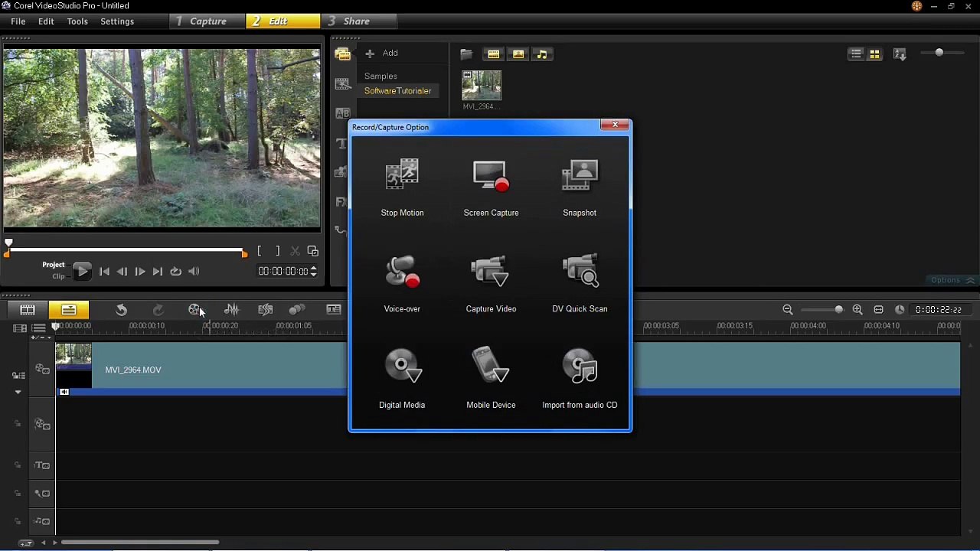Click the Import Media Files folder icon
980x551 pixels.
click(465, 54)
